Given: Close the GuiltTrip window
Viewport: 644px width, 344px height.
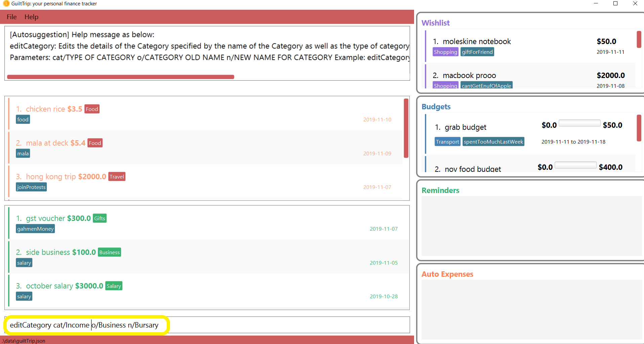Looking at the screenshot, I should pos(635,3).
